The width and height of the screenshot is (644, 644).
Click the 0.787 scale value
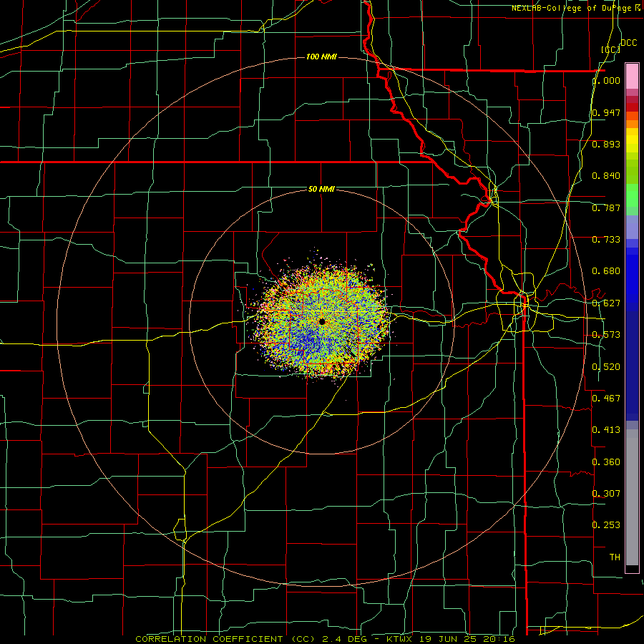tap(606, 208)
